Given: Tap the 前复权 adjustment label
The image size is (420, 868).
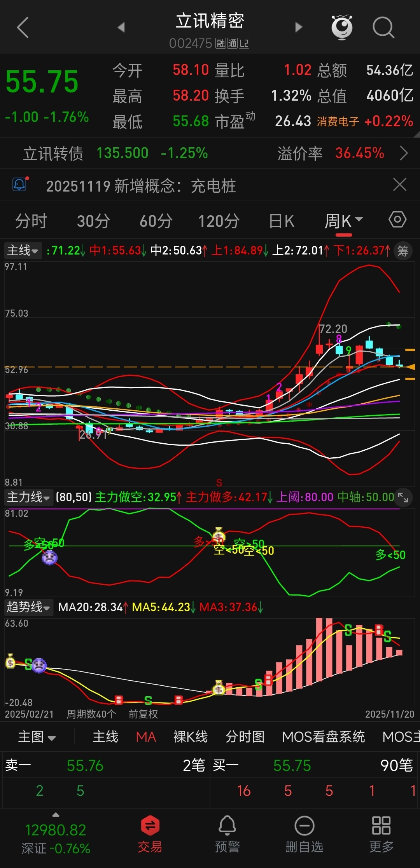Looking at the screenshot, I should click(143, 714).
